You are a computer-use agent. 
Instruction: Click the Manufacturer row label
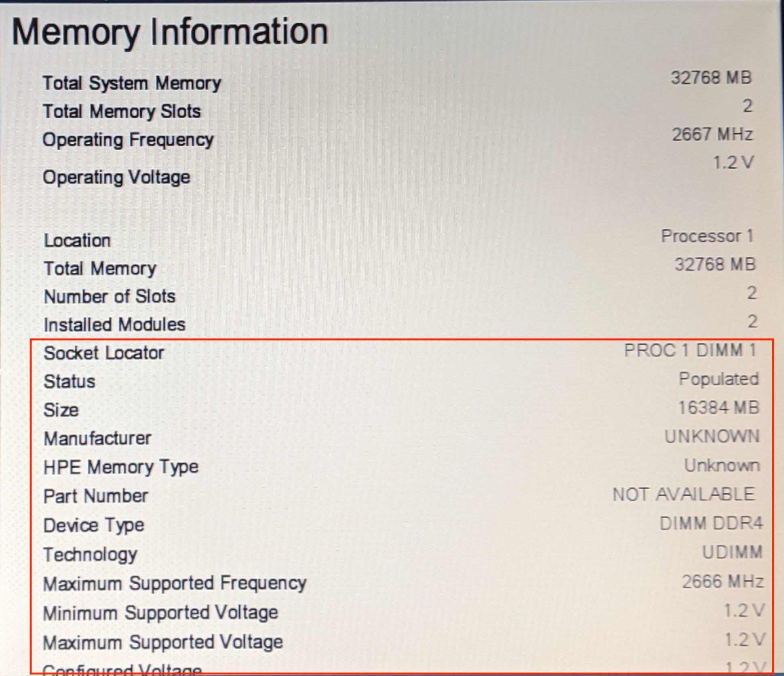[97, 438]
